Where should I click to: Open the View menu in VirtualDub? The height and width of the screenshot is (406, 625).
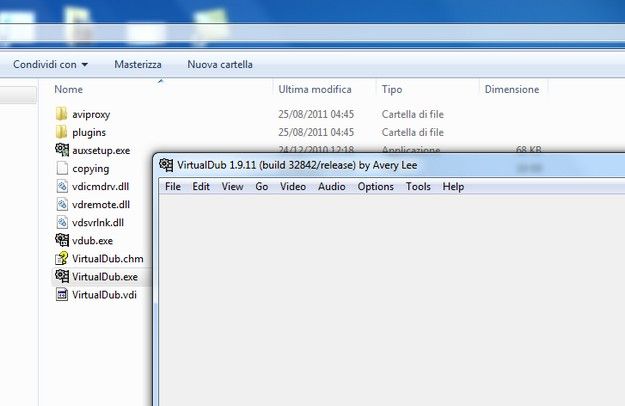click(232, 186)
